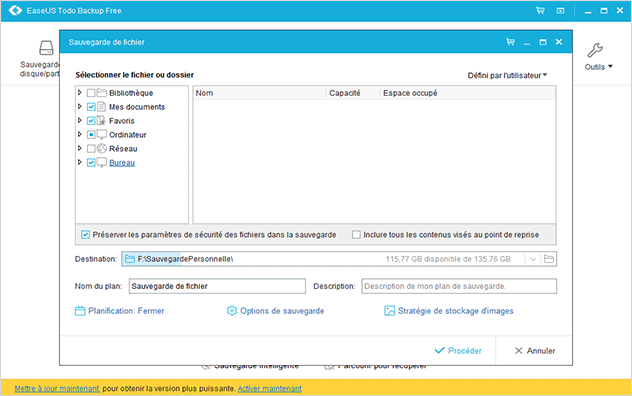
Task: Click the Options de sauvegarde gear icon
Action: 232,311
